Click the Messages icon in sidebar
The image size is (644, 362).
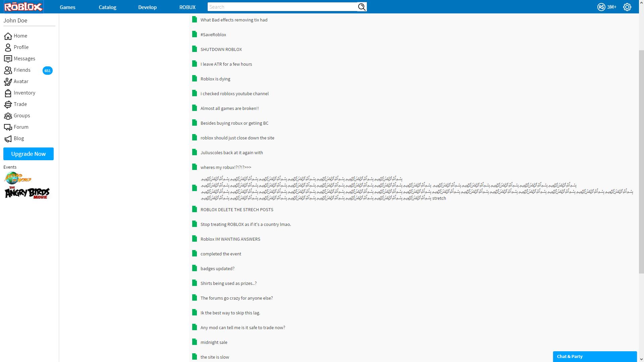8,59
